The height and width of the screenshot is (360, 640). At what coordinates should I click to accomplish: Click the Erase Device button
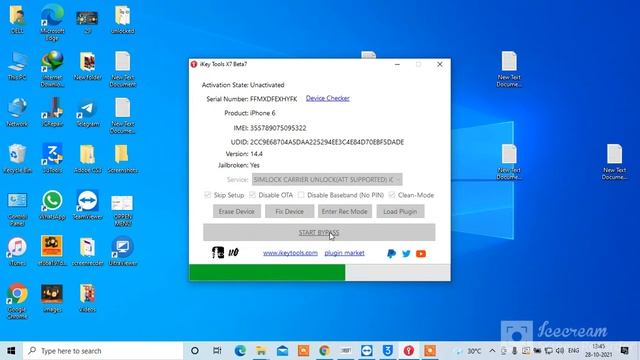[x=237, y=211]
